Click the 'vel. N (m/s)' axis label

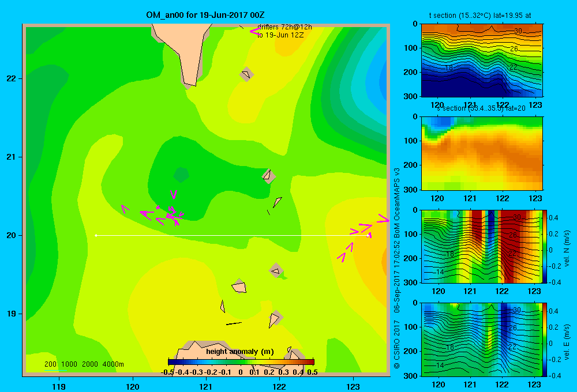567,248
